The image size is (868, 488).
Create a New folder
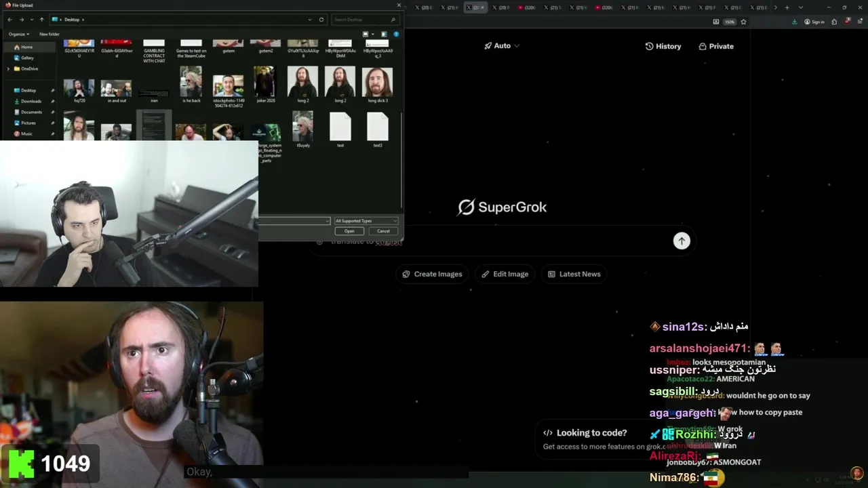coord(50,34)
